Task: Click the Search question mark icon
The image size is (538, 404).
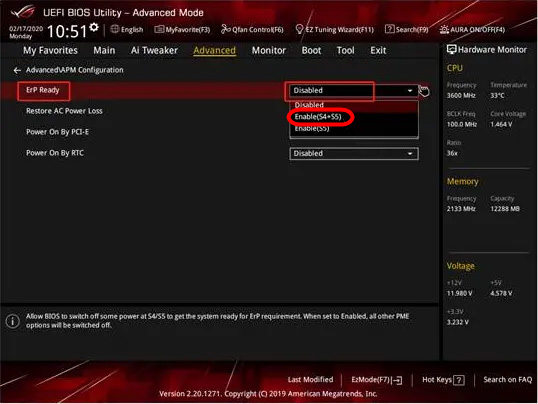Action: (x=389, y=29)
